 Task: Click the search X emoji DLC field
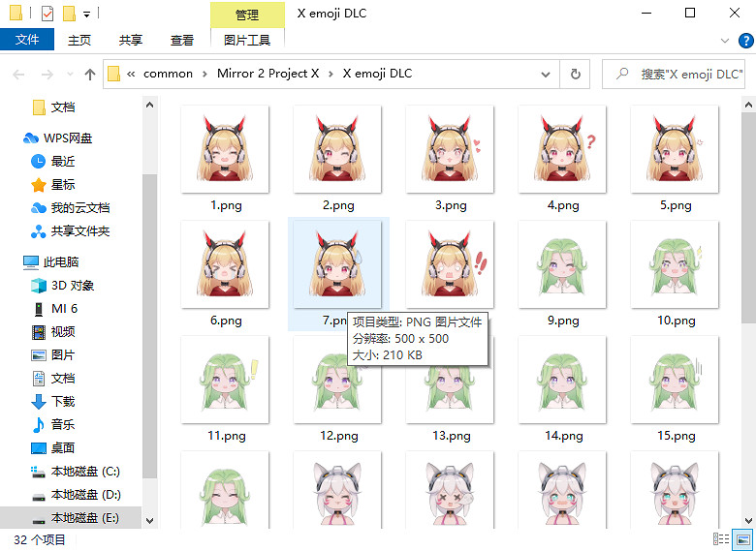674,75
